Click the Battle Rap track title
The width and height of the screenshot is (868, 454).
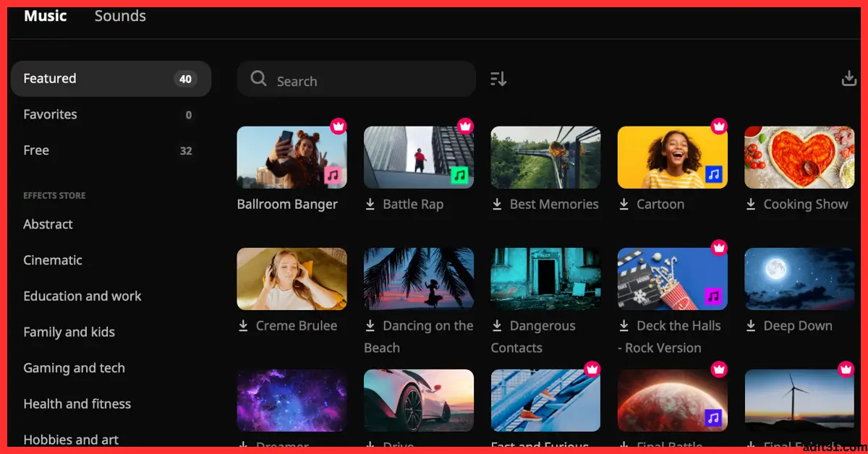tap(413, 205)
